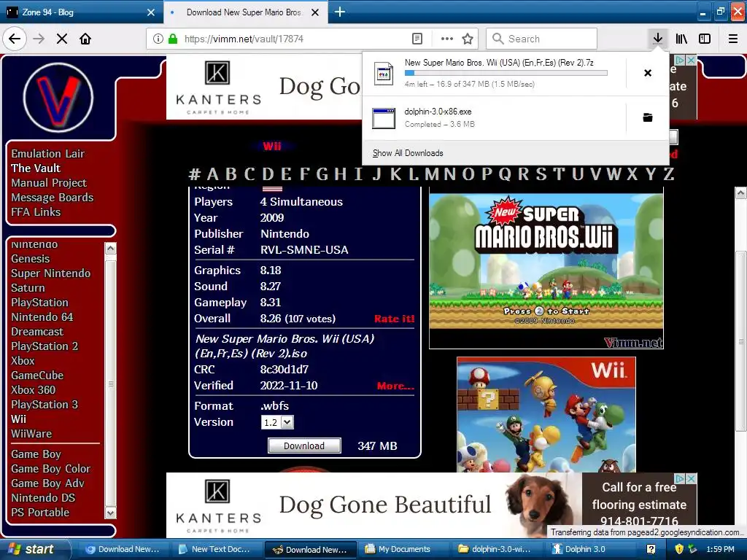
Task: Click Show All Downloads
Action: pyautogui.click(x=408, y=153)
